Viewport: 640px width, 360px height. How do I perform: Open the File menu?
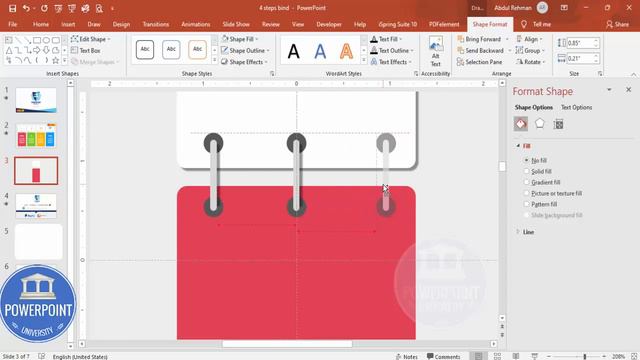(13, 24)
